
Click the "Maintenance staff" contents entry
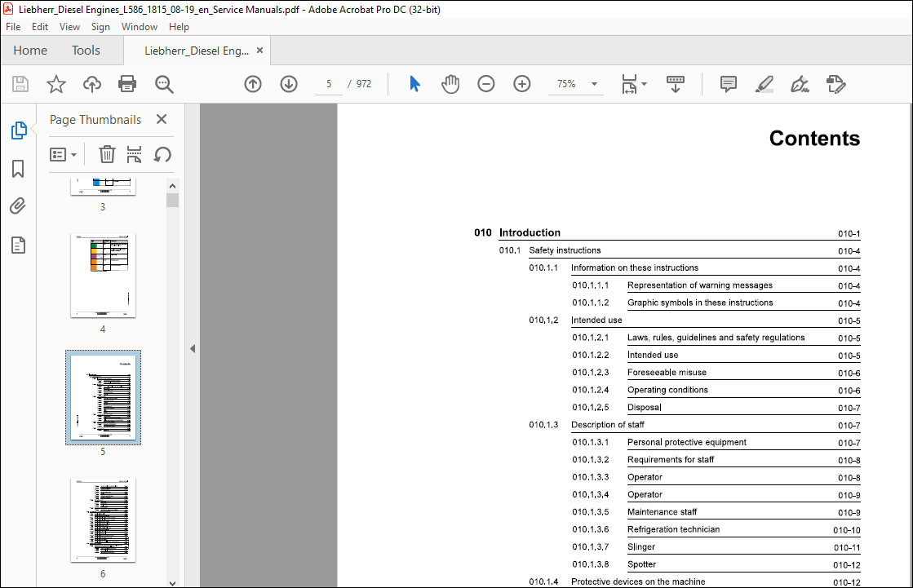tap(662, 512)
